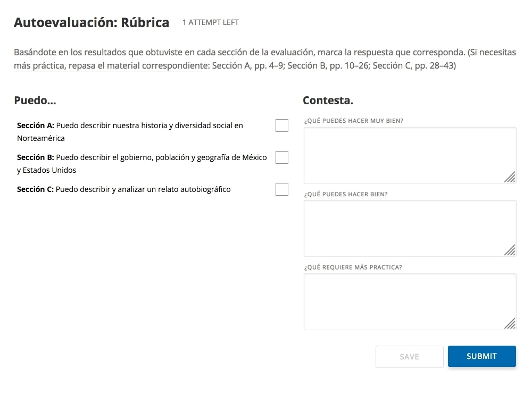
Task: Check the Sección A checkbox
Action: coord(282,126)
